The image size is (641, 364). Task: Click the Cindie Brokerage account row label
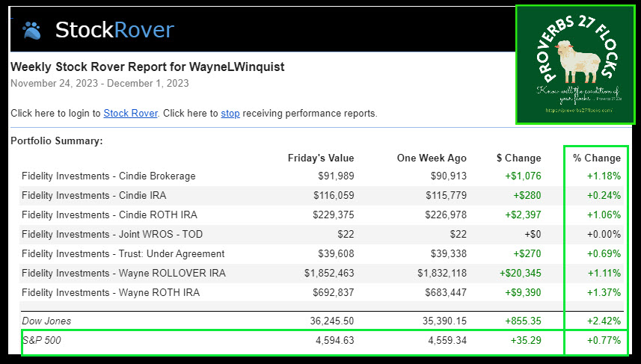point(108,176)
